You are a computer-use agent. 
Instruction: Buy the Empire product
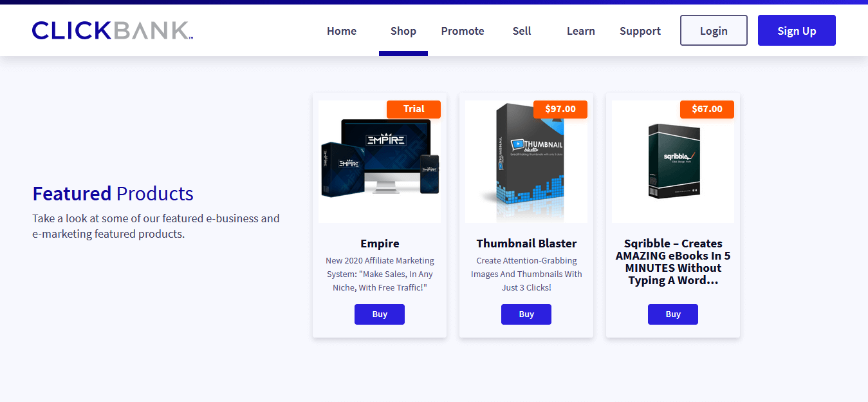pyautogui.click(x=380, y=314)
